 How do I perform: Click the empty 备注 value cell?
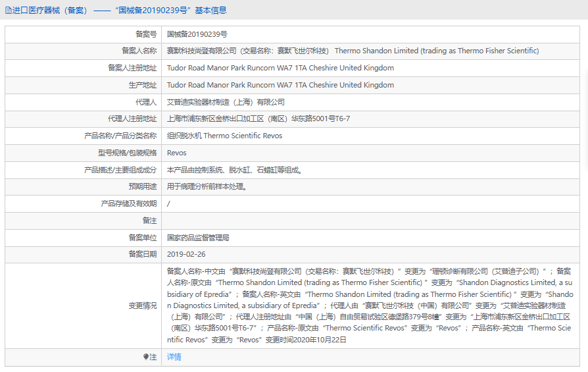[x=370, y=221]
